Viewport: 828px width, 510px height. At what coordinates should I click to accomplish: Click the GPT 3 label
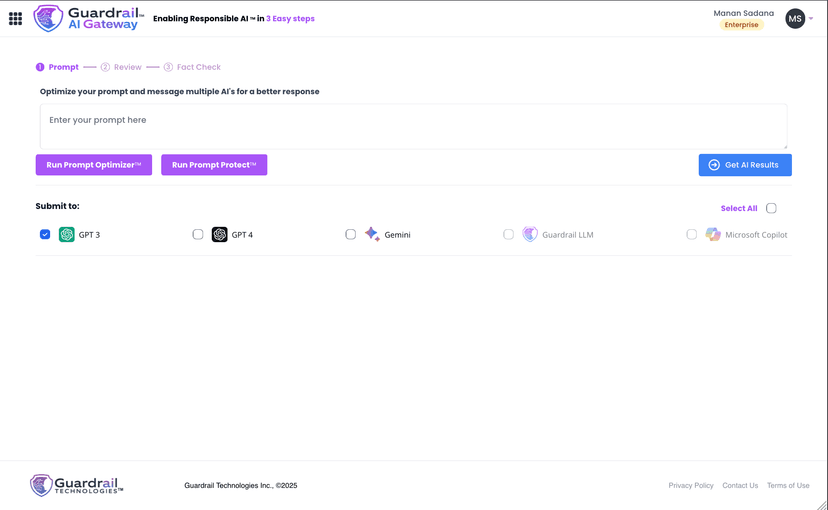pos(89,235)
